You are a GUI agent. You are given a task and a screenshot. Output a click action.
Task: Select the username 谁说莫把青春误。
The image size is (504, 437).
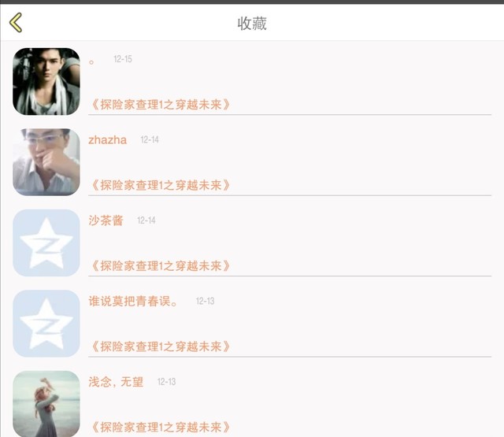coord(133,301)
